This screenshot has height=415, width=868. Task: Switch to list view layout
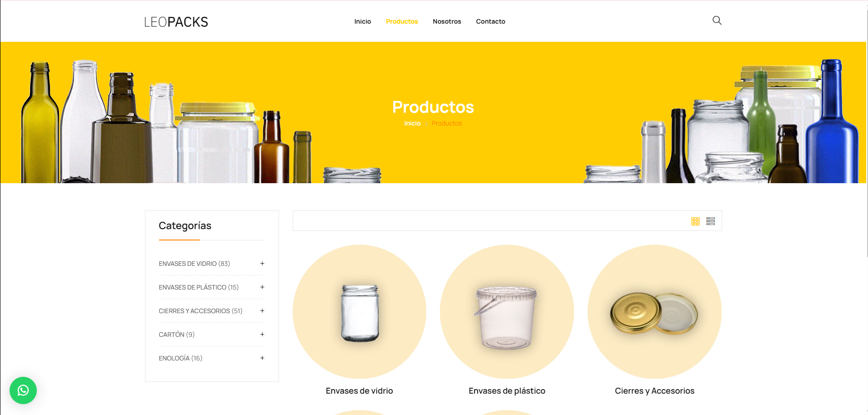coord(711,221)
